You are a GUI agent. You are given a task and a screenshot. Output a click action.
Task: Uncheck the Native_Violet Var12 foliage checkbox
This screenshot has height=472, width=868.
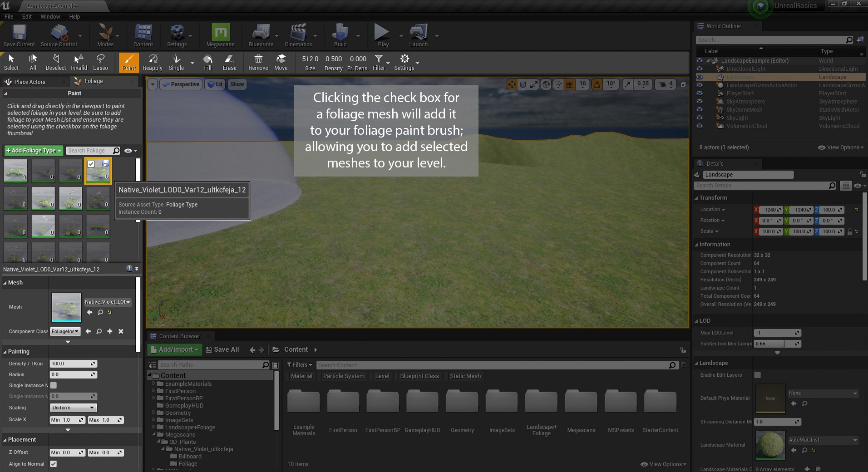pyautogui.click(x=91, y=164)
